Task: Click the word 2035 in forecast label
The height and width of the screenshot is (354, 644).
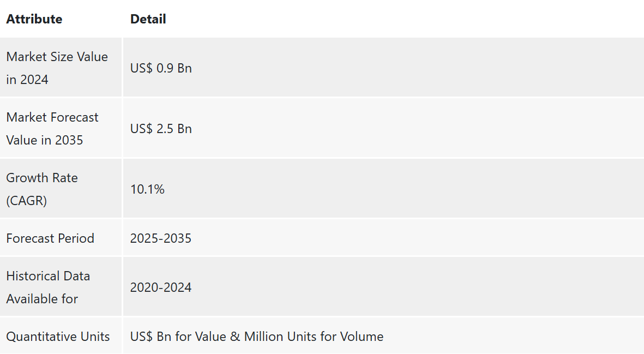Action: tap(69, 140)
